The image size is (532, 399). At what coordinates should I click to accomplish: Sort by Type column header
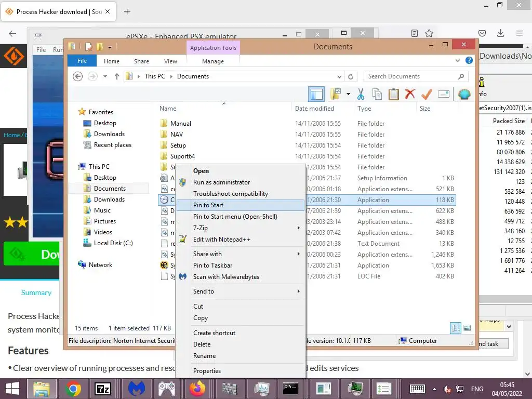click(364, 109)
